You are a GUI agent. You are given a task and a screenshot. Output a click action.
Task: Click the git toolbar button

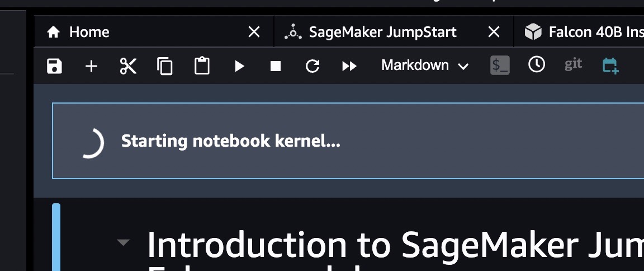click(x=574, y=64)
